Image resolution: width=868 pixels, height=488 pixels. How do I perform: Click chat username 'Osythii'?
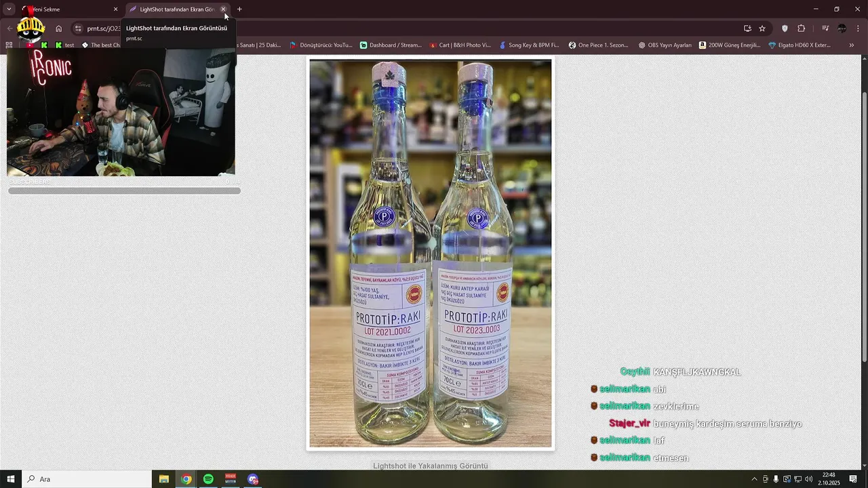coord(635,372)
